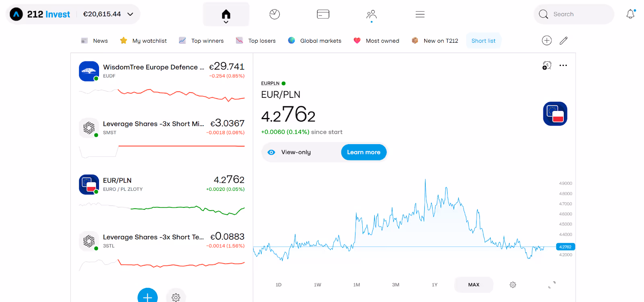The height and width of the screenshot is (302, 644).
Task: Open Leverage Shares -3x Short Mi... instrument name
Action: [x=153, y=124]
